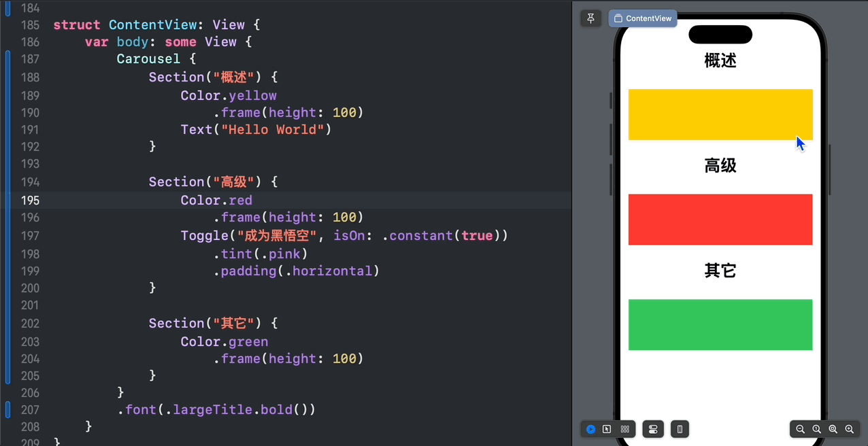Open canvas Device Settings toggles

pyautogui.click(x=653, y=429)
